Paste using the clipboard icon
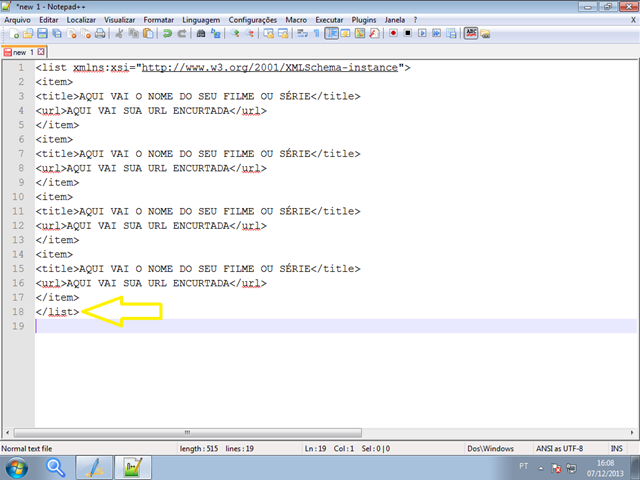This screenshot has height=480, width=640. coord(148,33)
